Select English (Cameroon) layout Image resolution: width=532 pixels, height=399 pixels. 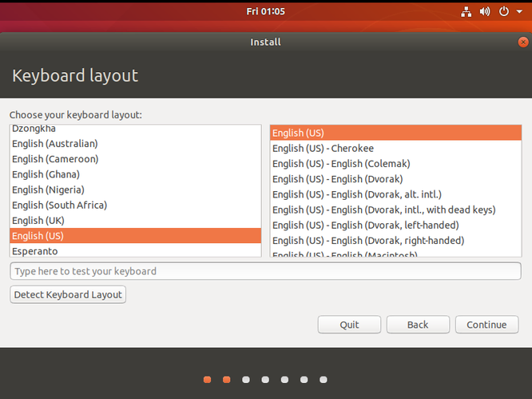pos(135,159)
